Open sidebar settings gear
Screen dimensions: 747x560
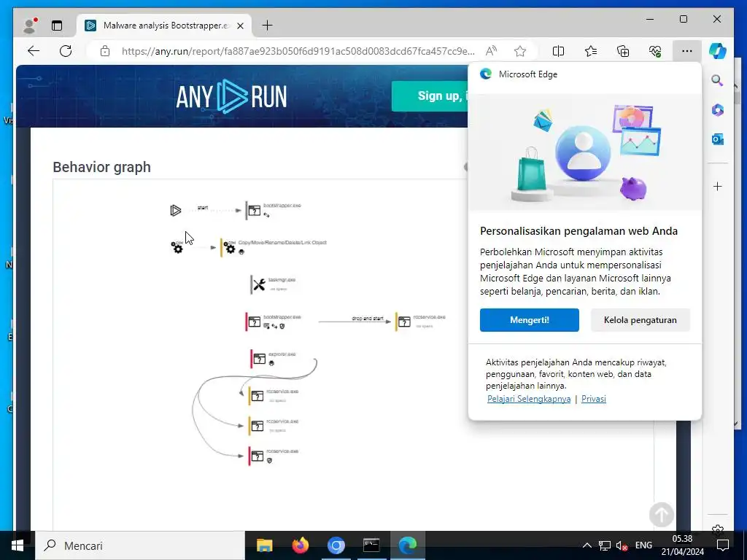[718, 529]
